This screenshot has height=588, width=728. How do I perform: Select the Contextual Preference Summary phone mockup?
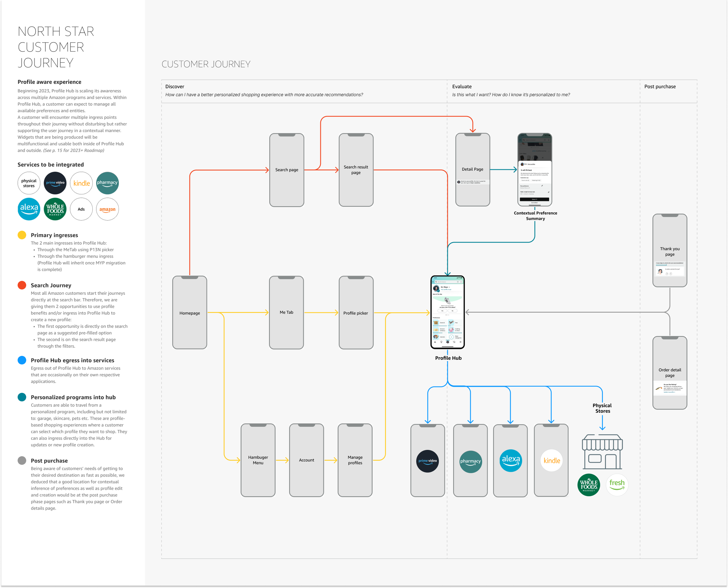click(535, 169)
